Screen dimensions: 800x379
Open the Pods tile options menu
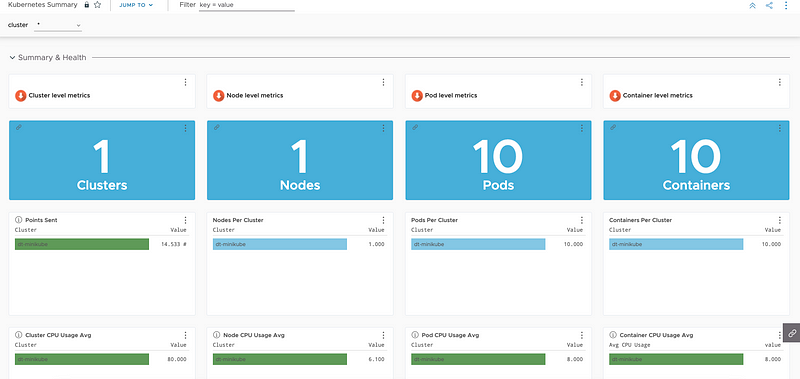(582, 129)
